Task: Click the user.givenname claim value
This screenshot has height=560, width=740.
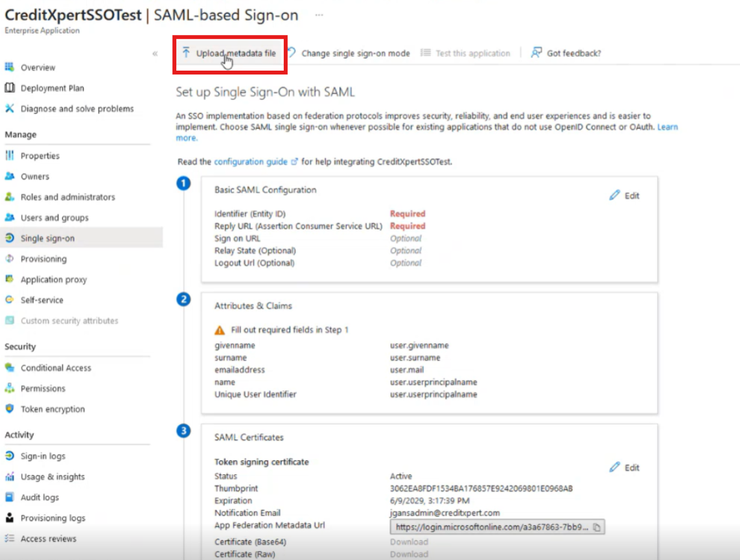Action: coord(419,345)
